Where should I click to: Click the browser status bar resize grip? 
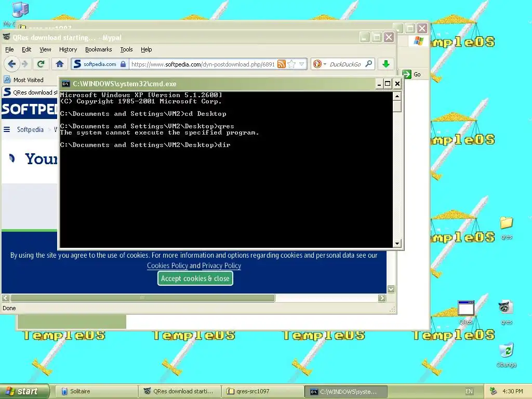(x=392, y=309)
